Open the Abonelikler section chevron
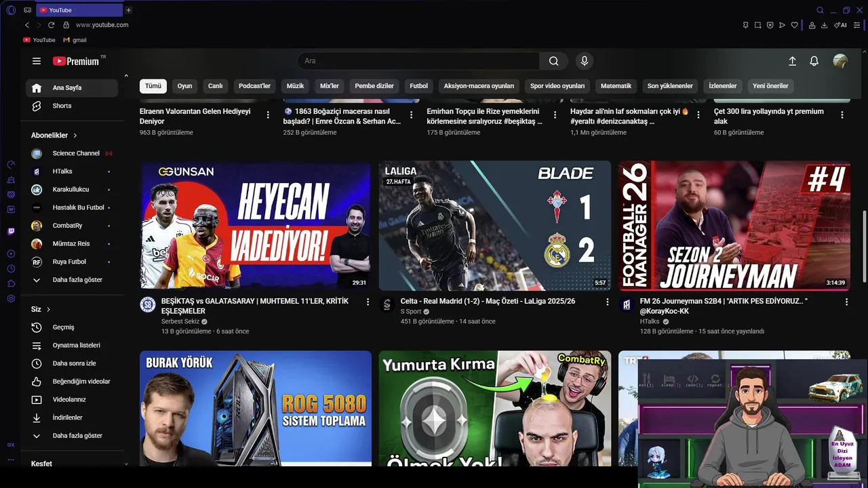The image size is (868, 488). (75, 136)
